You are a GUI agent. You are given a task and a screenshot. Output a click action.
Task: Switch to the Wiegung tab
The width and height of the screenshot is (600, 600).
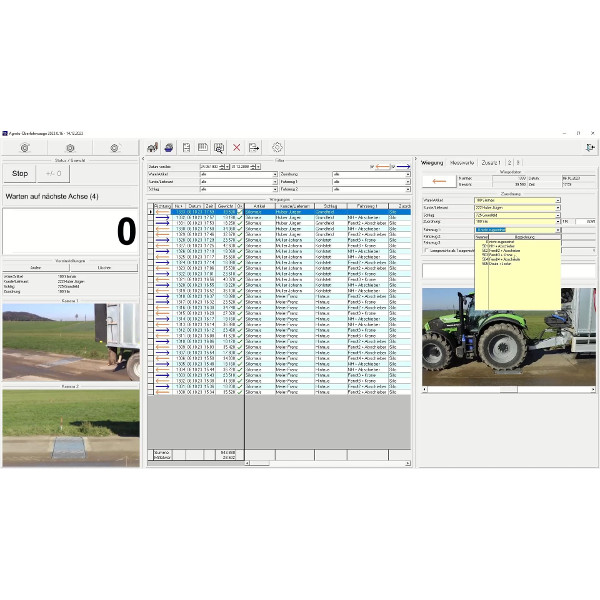click(432, 163)
